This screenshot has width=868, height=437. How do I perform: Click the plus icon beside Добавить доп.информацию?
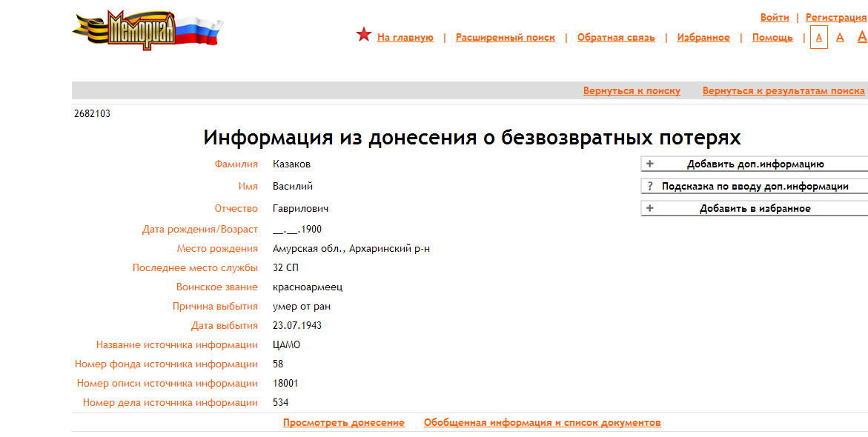(x=650, y=164)
